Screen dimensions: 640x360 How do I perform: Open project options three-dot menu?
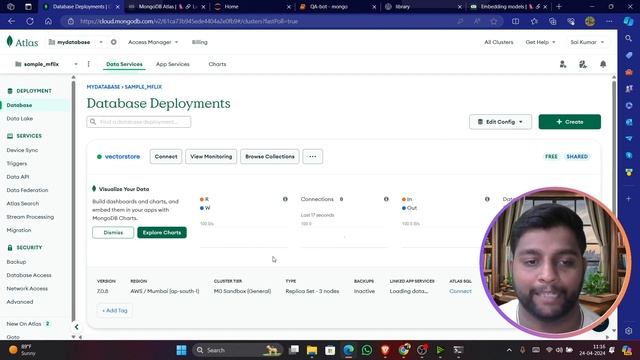(x=89, y=64)
